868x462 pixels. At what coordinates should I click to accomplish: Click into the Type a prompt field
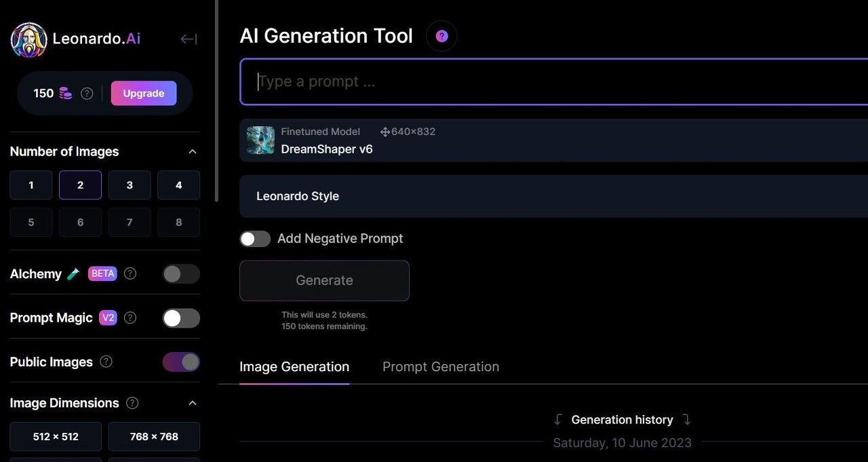click(553, 81)
